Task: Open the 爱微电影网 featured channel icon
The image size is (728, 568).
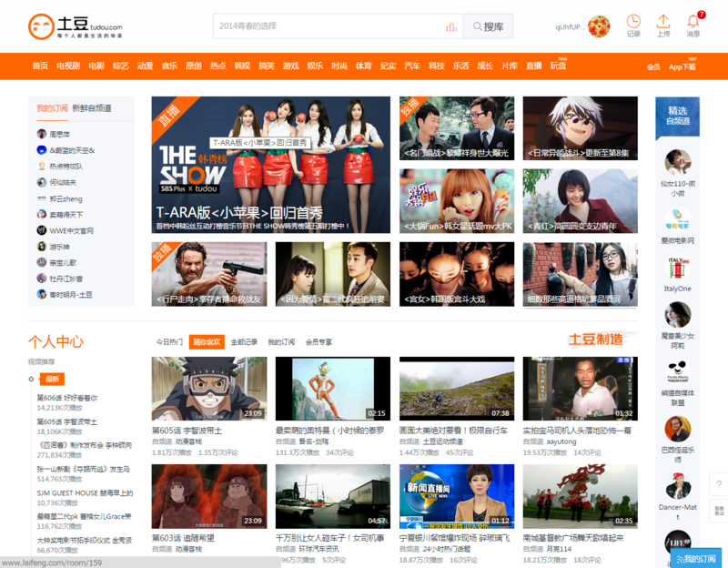Action: (x=678, y=219)
